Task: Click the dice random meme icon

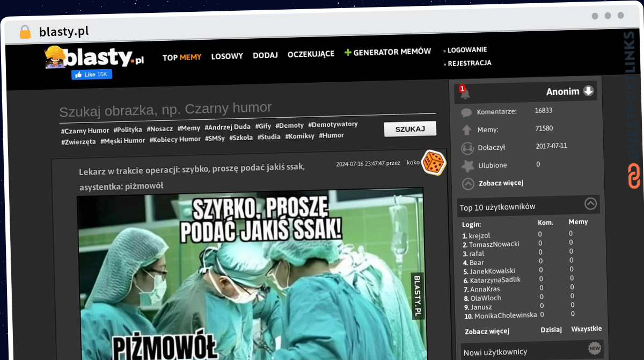Action: pos(434,162)
